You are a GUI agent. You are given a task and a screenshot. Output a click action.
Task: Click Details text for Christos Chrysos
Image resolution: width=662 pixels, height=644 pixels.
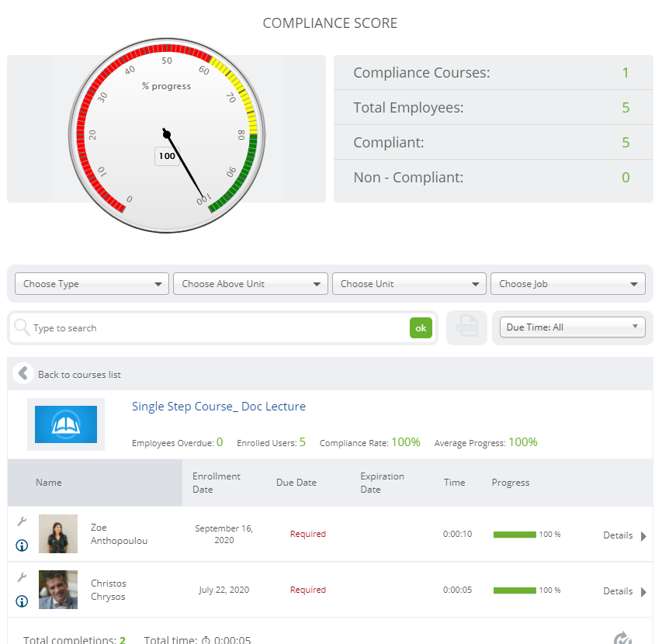[x=618, y=590]
